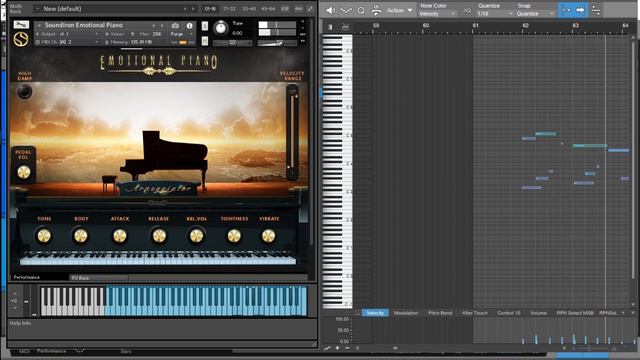Click the Tightness knob
This screenshot has height=360, width=640.
(x=234, y=236)
